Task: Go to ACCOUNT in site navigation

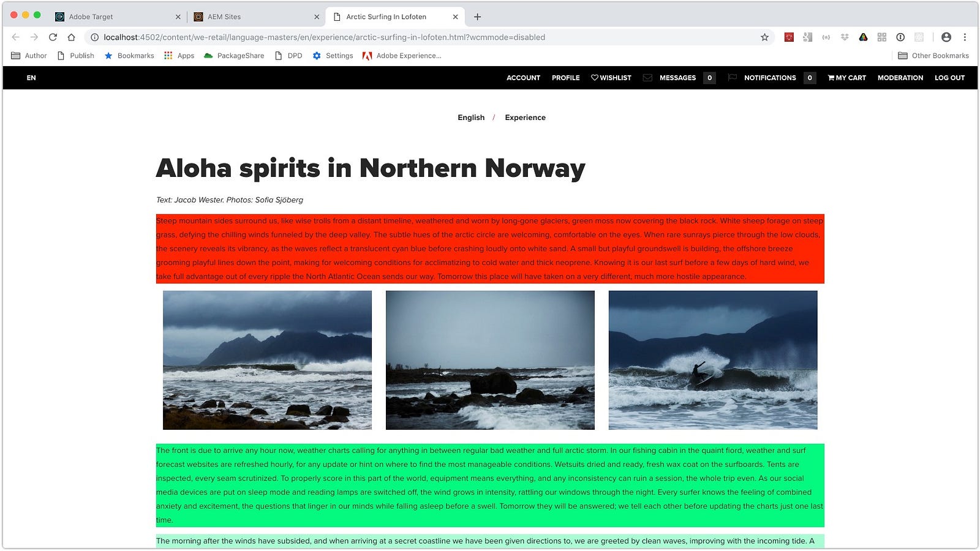Action: [x=523, y=78]
